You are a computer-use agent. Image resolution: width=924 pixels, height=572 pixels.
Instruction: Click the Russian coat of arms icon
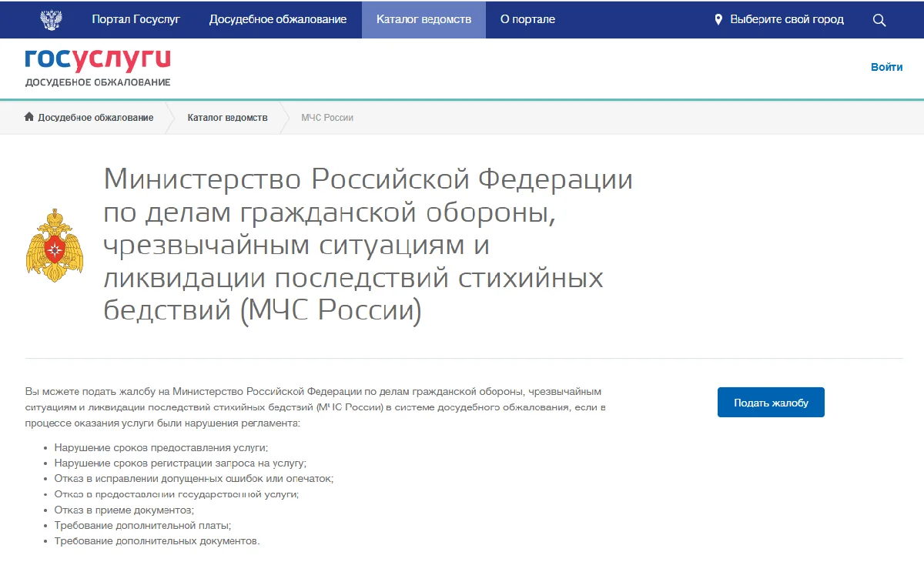point(51,19)
